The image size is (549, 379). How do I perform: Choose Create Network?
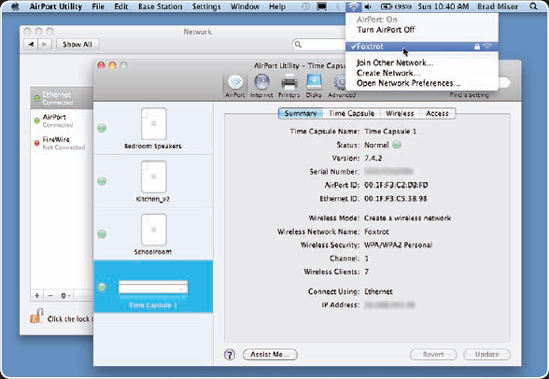[x=422, y=73]
